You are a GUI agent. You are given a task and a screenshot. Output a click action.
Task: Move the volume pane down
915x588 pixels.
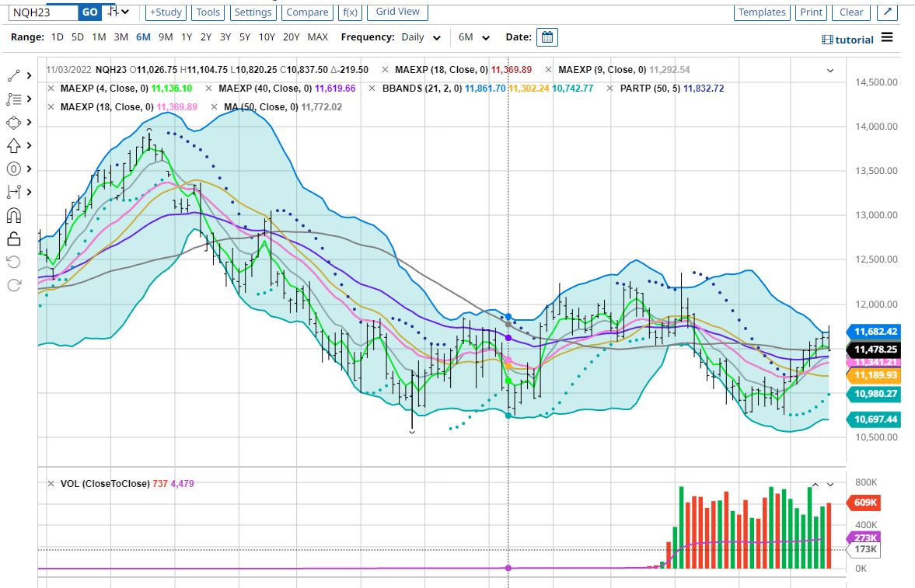[830, 484]
